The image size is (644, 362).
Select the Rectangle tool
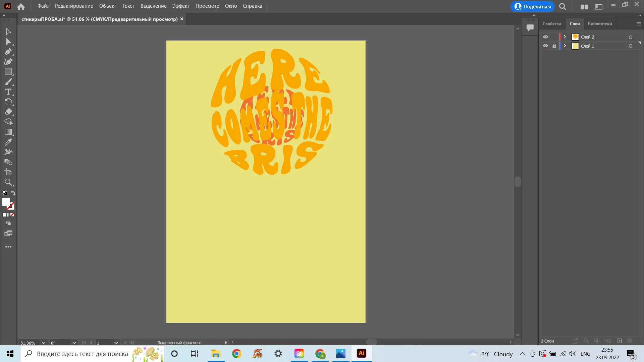(8, 72)
